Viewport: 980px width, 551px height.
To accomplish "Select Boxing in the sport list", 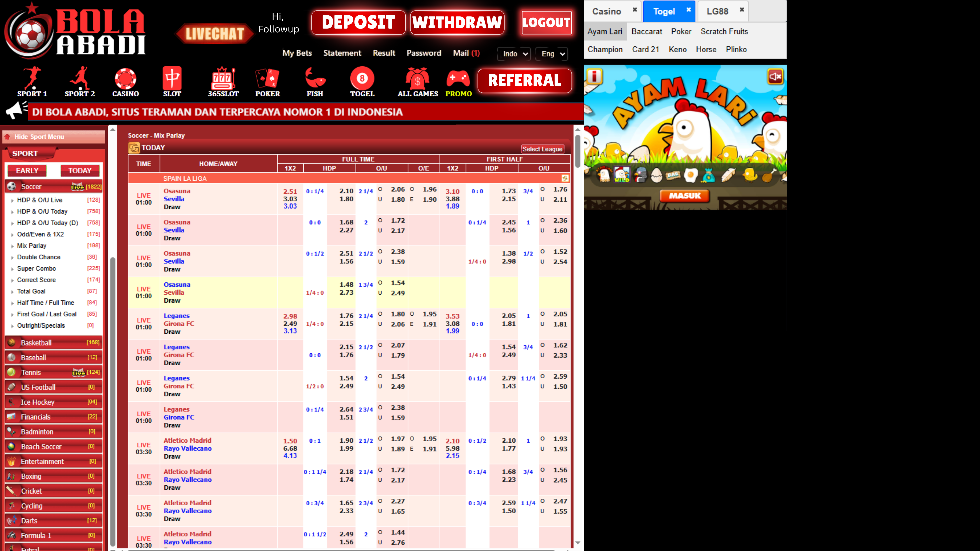I will tap(54, 476).
